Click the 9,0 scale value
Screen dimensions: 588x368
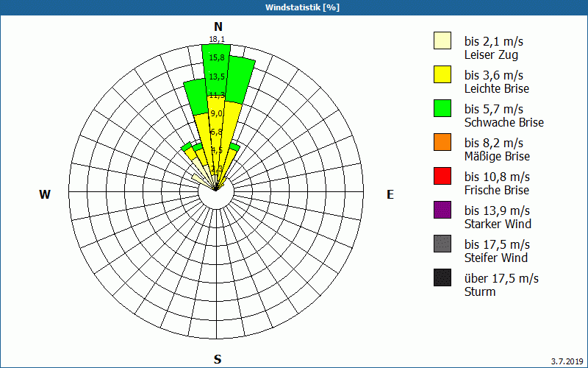pos(217,113)
